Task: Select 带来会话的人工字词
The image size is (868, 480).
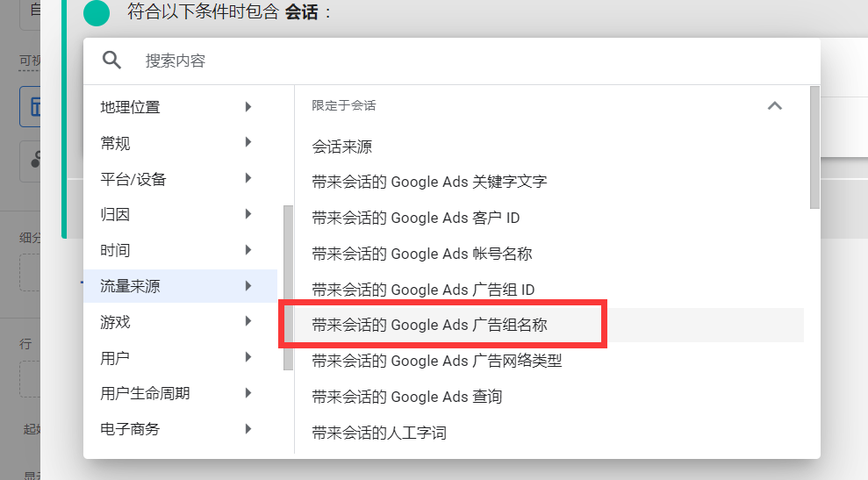Action: [x=549, y=433]
